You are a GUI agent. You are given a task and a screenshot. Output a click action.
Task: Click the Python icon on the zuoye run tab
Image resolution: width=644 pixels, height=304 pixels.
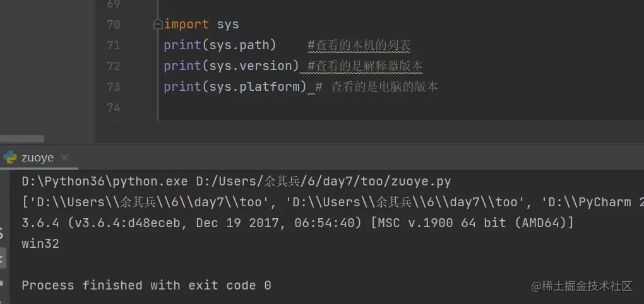[10, 157]
